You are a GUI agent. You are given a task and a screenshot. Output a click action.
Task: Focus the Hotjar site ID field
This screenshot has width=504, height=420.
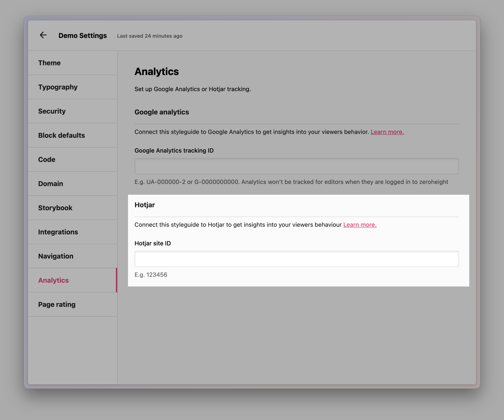pyautogui.click(x=297, y=259)
